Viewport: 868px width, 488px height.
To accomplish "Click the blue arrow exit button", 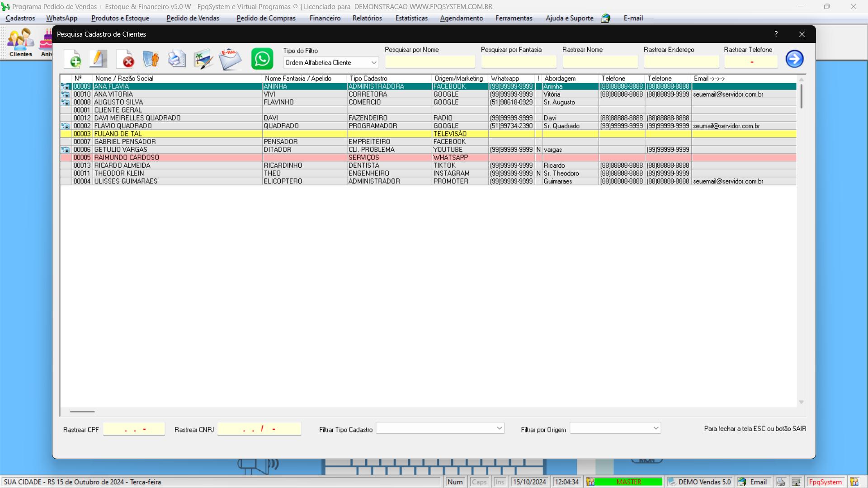I will [x=794, y=59].
